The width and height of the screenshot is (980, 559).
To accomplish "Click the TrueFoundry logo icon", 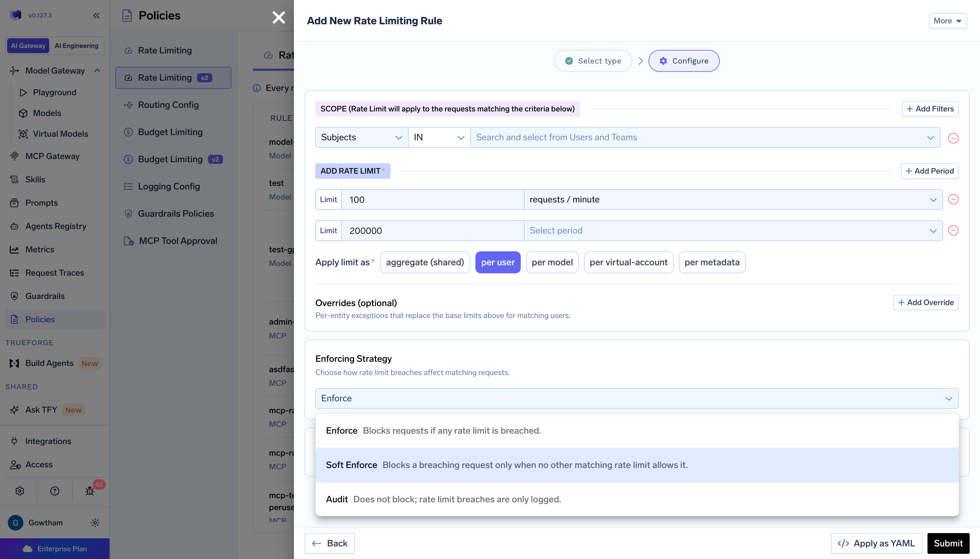I will click(16, 15).
